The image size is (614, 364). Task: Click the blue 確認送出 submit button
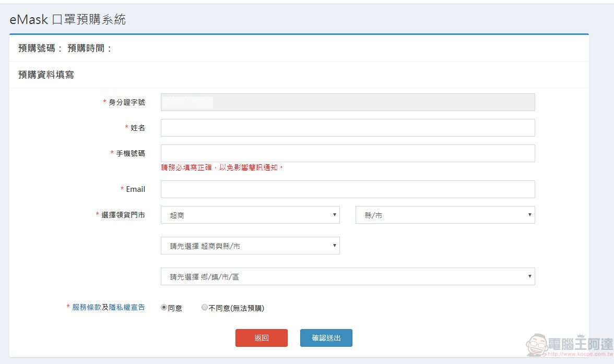pos(326,338)
